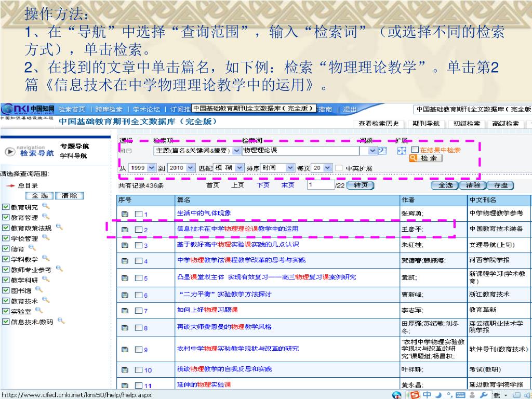Uncheck the 德育 checkbox

coord(5,249)
